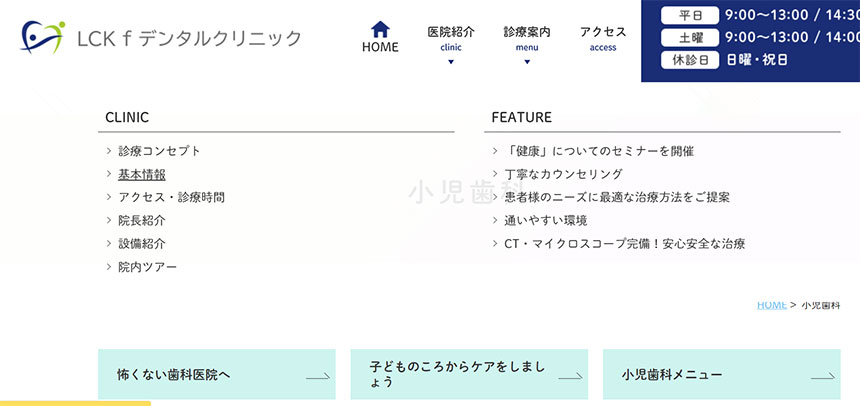Viewport: 860px width, 406px height.
Task: Open the 診療案内 navigation item
Action: coord(527,38)
